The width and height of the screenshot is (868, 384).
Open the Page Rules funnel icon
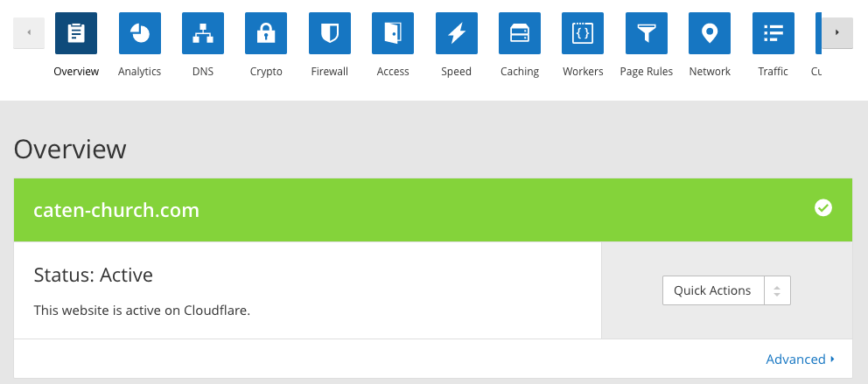click(647, 33)
